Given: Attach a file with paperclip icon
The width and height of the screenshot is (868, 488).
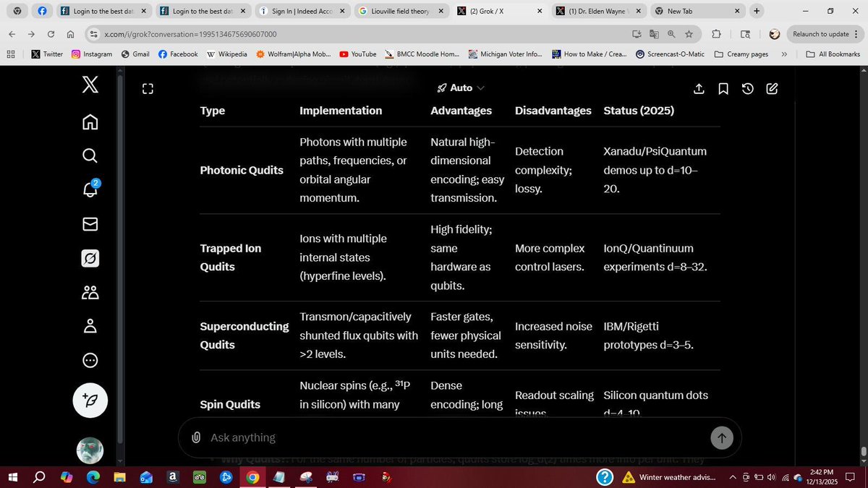Looking at the screenshot, I should click(x=196, y=437).
